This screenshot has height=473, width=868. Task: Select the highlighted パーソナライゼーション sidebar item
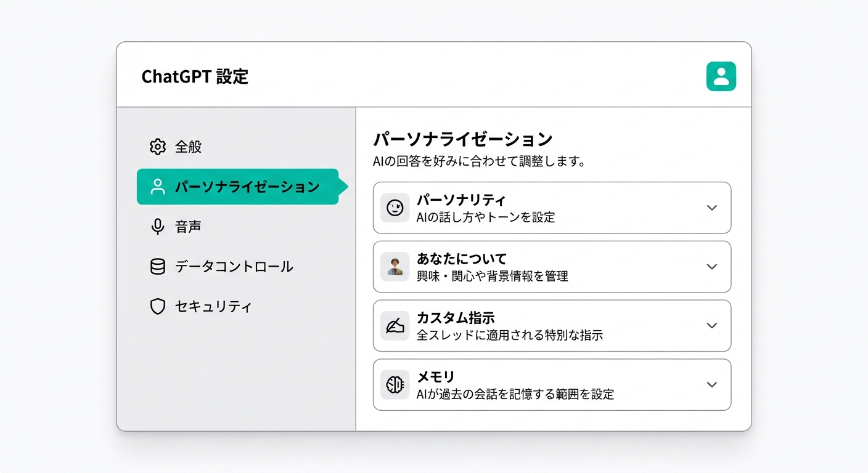247,187
